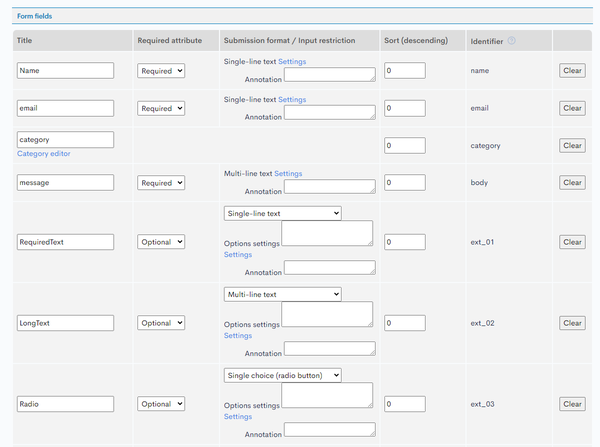Click the Annotation textarea in Radio row
The image size is (600, 447).
pyautogui.click(x=330, y=429)
